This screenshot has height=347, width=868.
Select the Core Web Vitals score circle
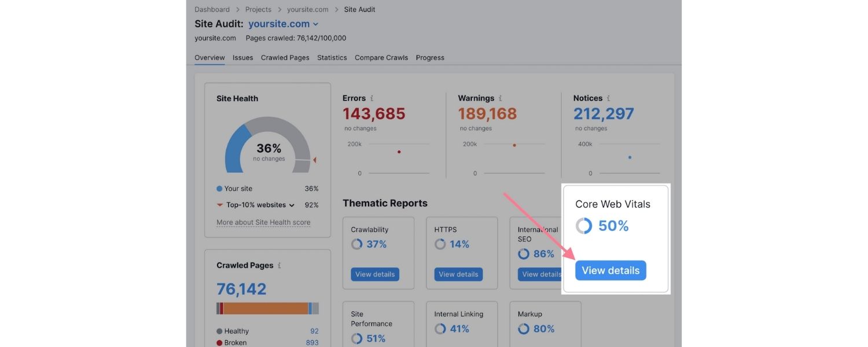click(583, 226)
